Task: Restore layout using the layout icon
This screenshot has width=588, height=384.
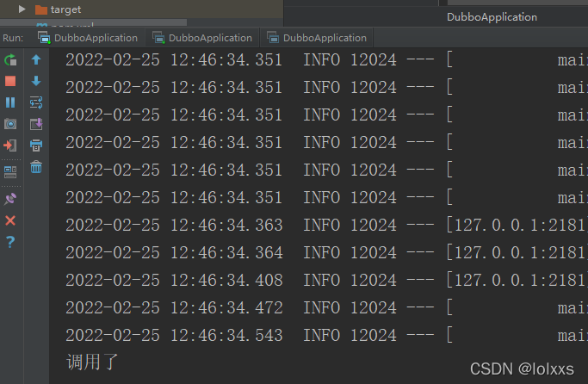Action: (x=10, y=172)
